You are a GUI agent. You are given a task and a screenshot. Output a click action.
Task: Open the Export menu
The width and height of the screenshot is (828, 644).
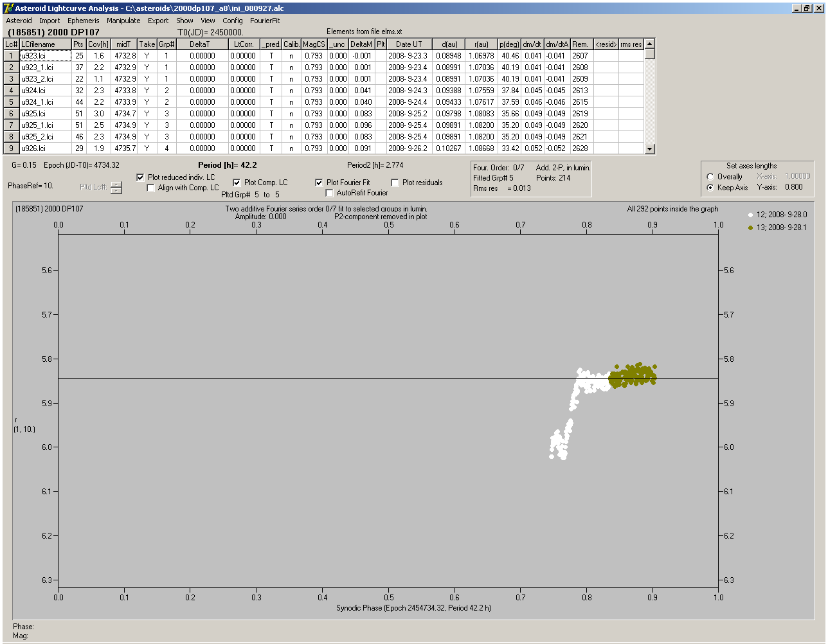tap(158, 21)
